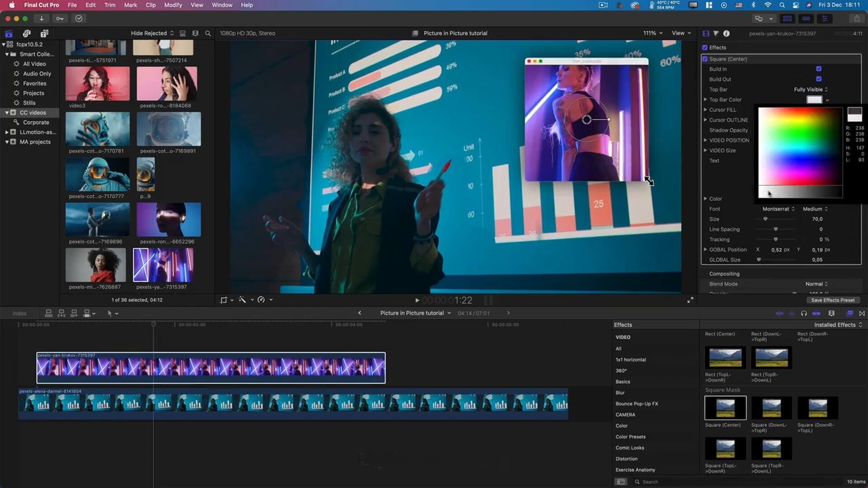Viewport: 868px width, 488px height.
Task: Open the Clip menu
Action: [151, 5]
